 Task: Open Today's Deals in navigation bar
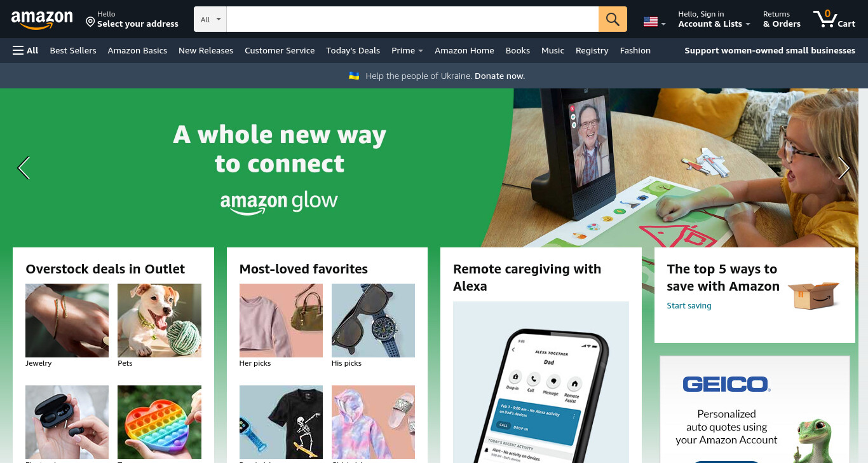(353, 50)
